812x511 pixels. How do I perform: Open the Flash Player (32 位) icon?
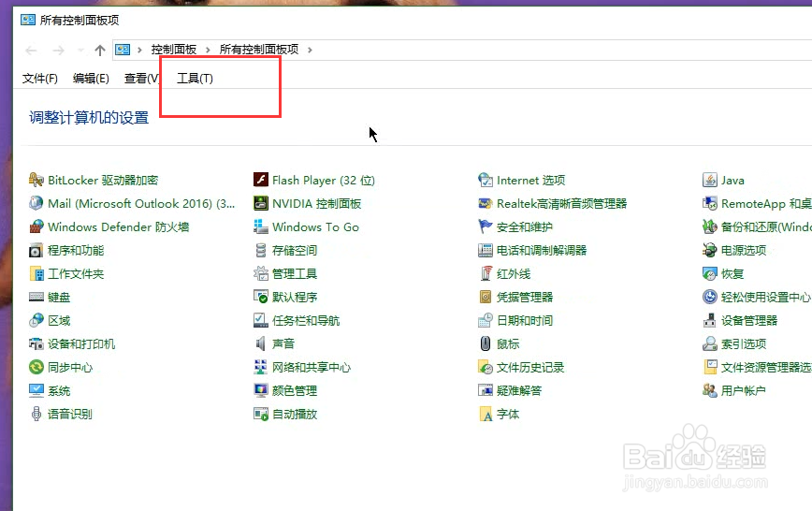[x=260, y=180]
